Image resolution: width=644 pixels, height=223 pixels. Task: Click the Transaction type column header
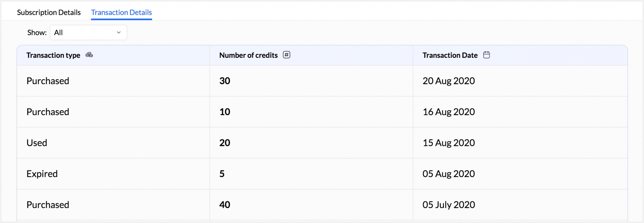53,55
